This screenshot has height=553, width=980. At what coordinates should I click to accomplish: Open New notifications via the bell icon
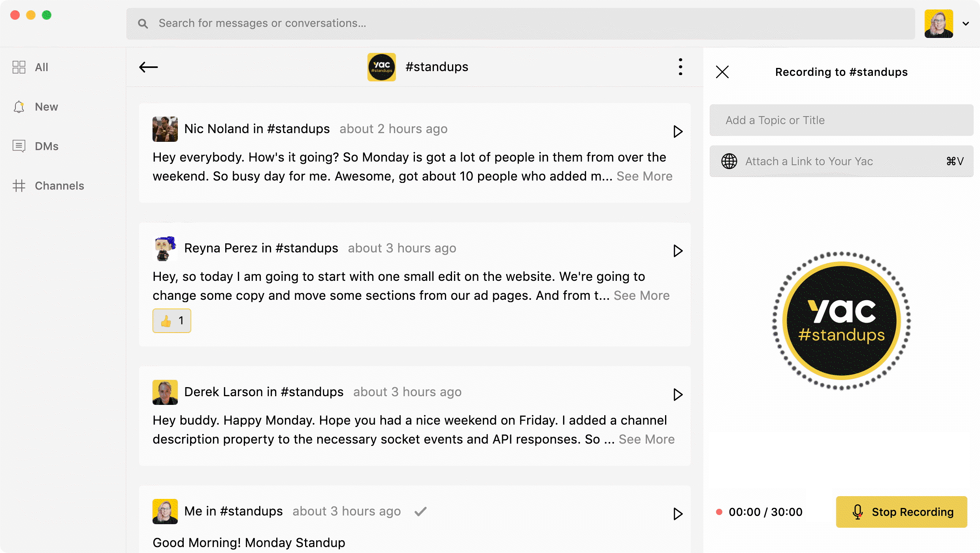(19, 107)
